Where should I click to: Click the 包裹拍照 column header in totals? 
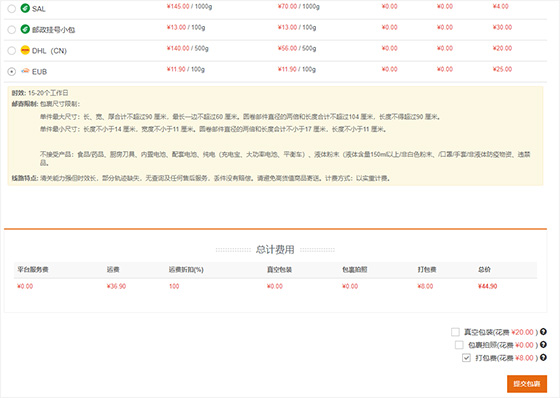(x=355, y=270)
